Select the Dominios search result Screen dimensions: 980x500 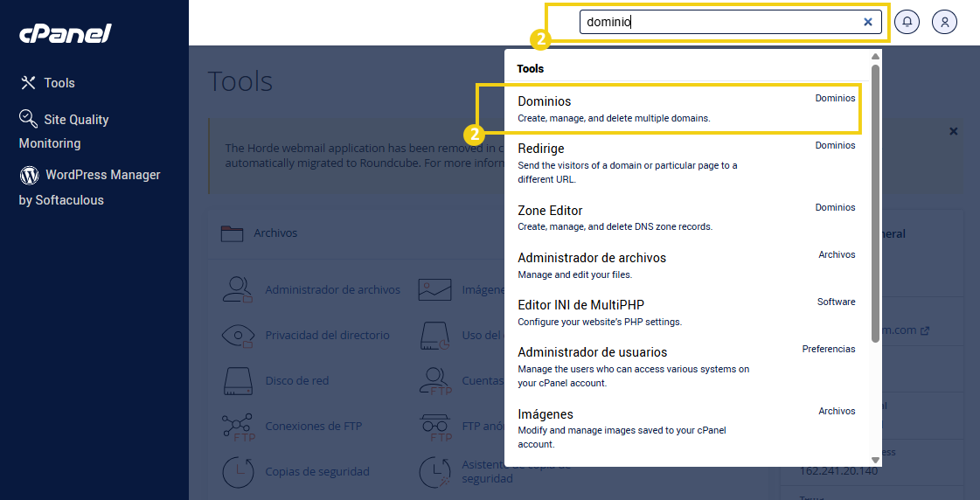[x=686, y=108]
